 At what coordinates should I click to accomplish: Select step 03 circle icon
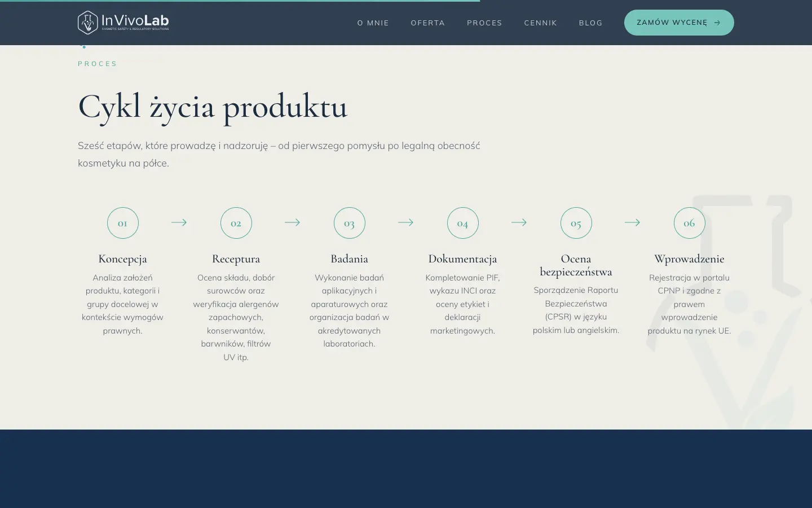coord(350,223)
